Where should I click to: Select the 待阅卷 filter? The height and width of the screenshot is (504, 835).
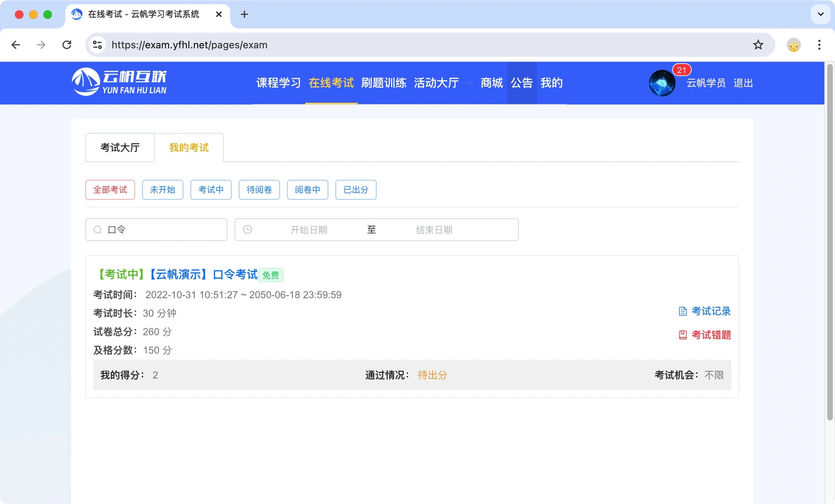259,190
